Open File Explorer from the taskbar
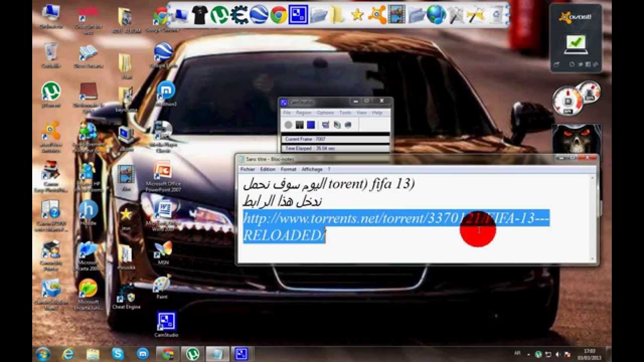Image resolution: width=644 pixels, height=362 pixels. coord(93,354)
